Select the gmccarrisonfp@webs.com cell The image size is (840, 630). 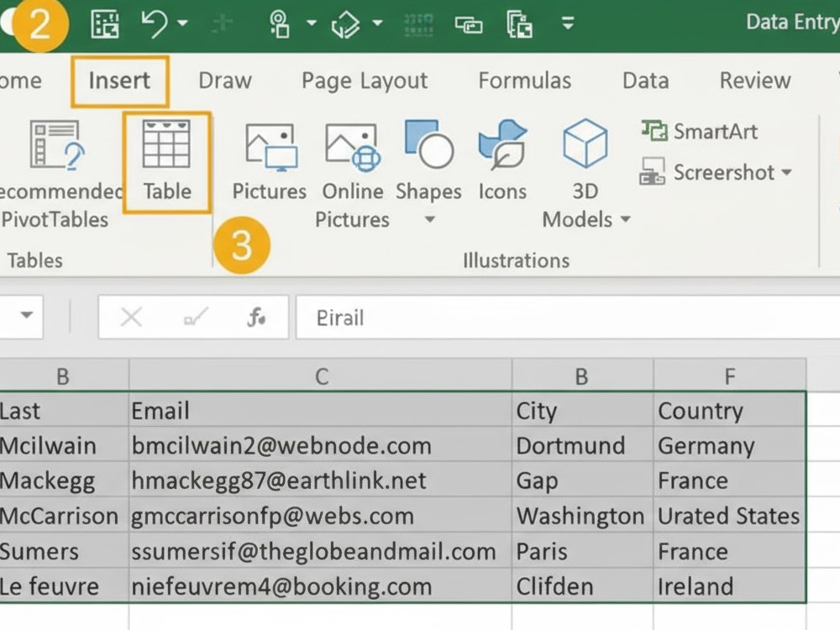tap(320, 516)
